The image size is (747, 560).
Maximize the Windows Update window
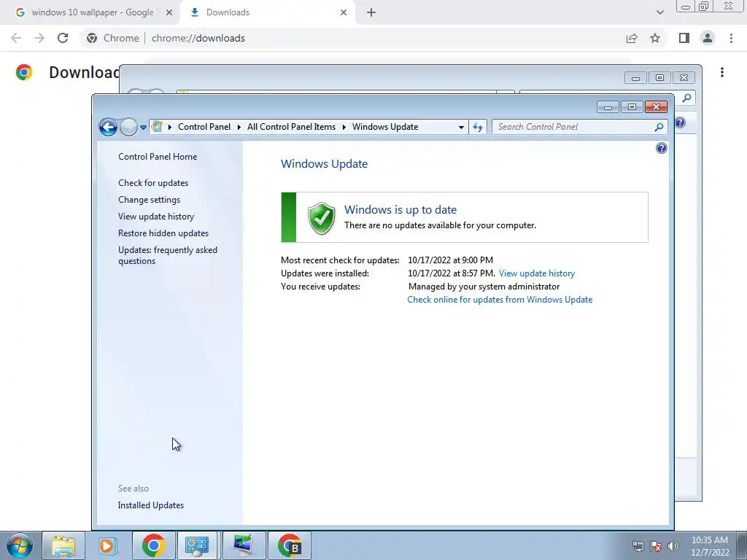click(x=632, y=107)
